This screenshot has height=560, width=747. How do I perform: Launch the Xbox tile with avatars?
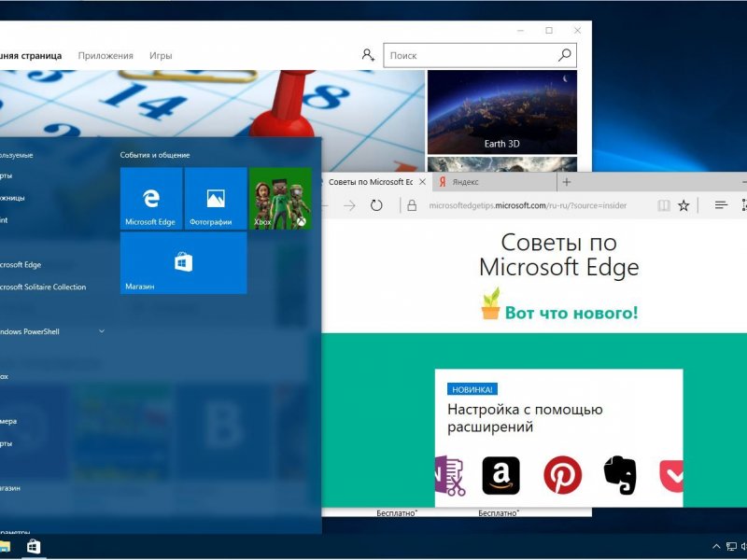281,199
